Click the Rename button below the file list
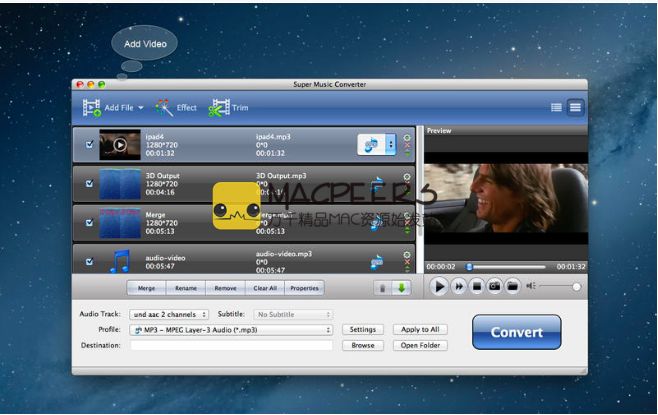Viewport: 658px width, 415px height. pyautogui.click(x=186, y=288)
